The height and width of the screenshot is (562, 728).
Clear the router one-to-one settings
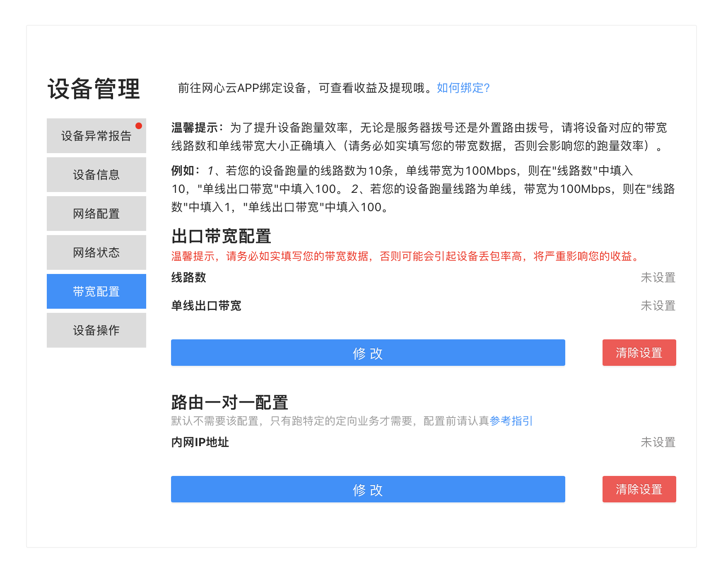[639, 489]
